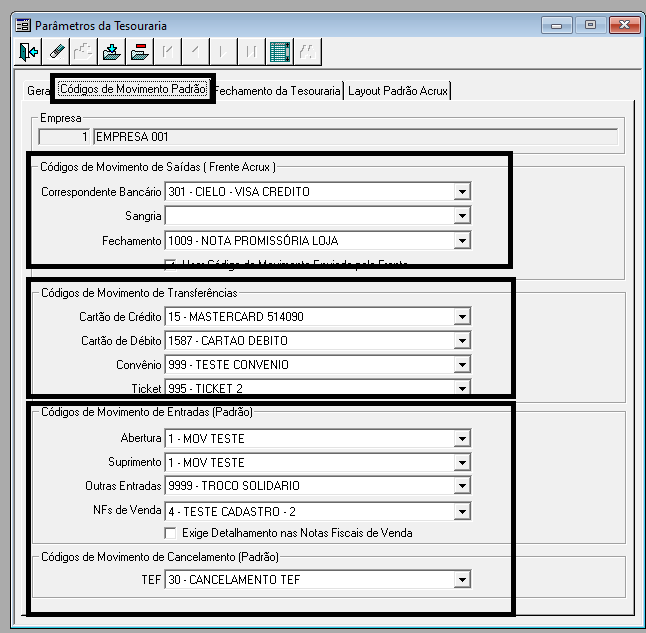Viewport: 646px width, 633px height.
Task: Open the Geral tab
Action: pos(38,90)
